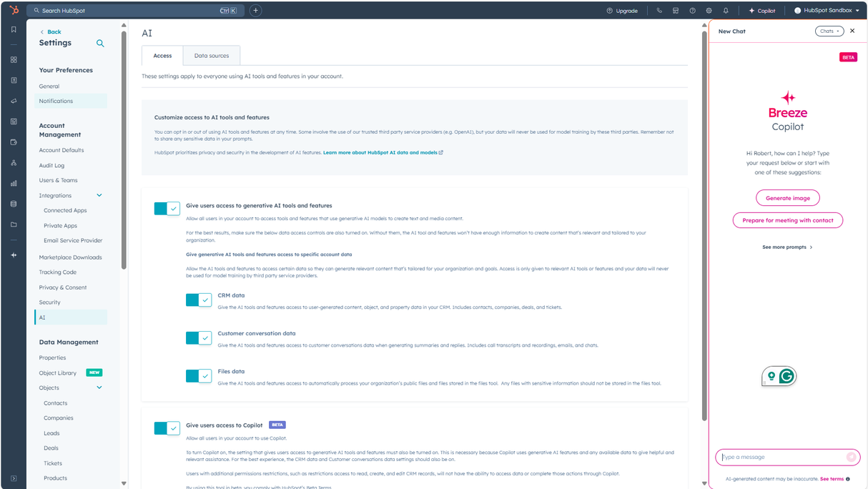Click the Generate image suggestion button

(x=787, y=198)
